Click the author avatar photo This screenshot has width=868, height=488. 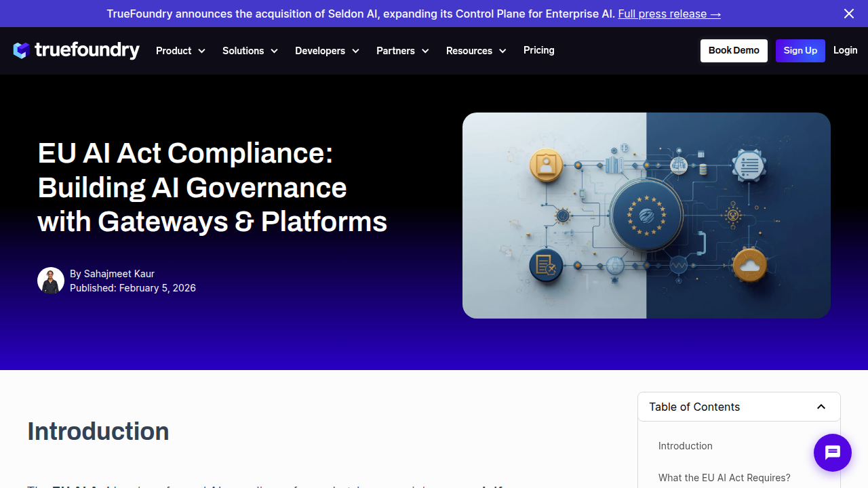(51, 281)
